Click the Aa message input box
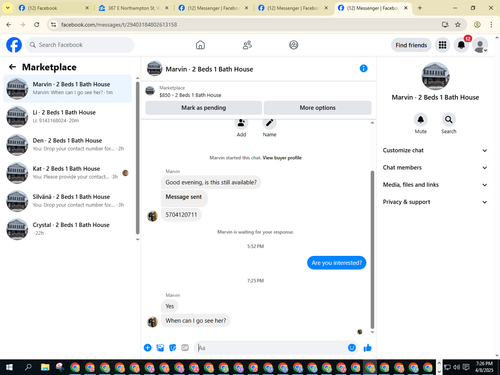This screenshot has width=500, height=375. click(271, 348)
